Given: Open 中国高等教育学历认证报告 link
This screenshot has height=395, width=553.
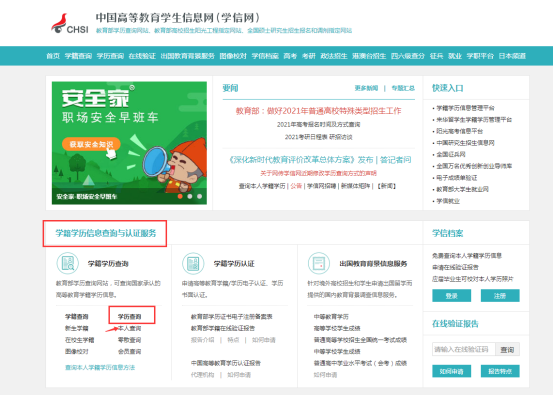Looking at the screenshot, I should pyautogui.click(x=226, y=363).
